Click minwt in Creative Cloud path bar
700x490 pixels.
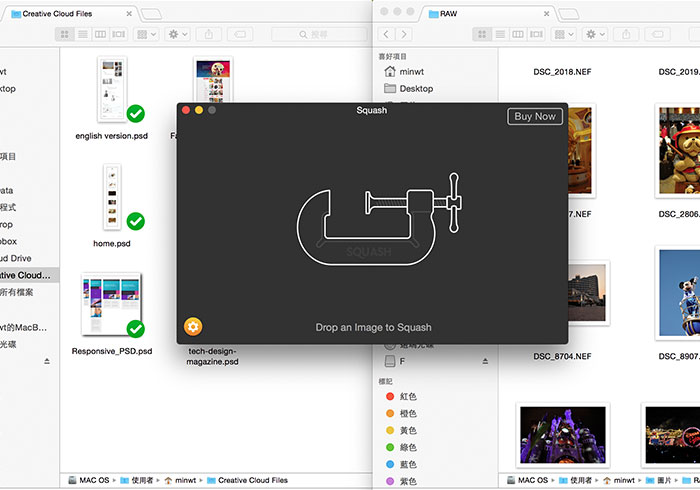[x=180, y=480]
